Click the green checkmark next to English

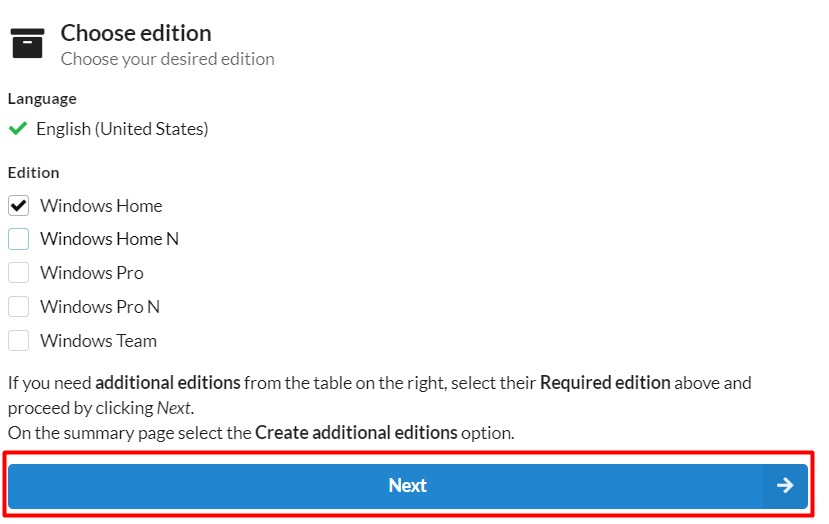[x=17, y=129]
